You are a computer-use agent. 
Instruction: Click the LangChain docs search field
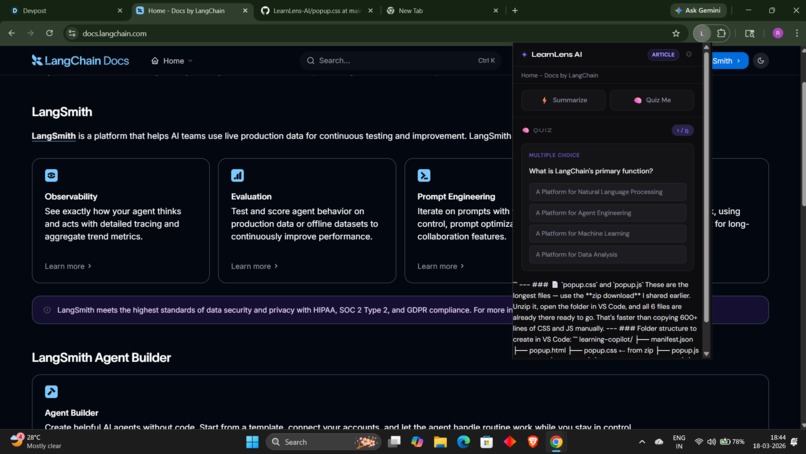(x=400, y=61)
